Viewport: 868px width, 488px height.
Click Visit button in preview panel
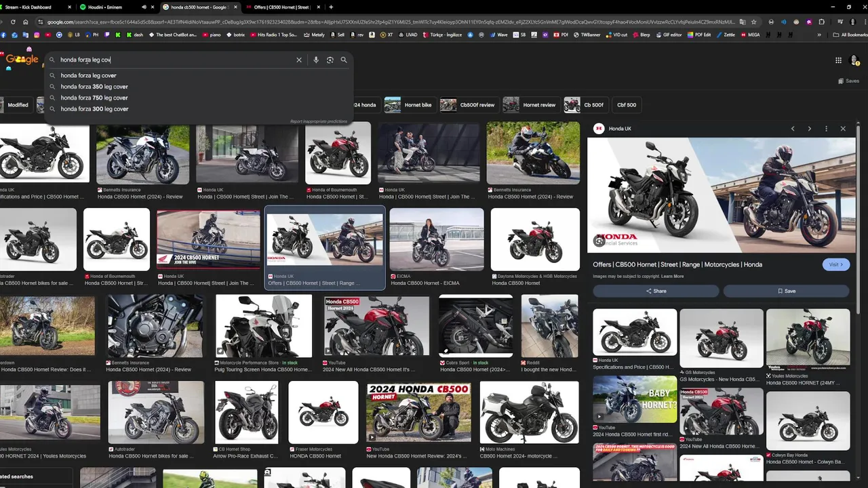[x=835, y=264]
